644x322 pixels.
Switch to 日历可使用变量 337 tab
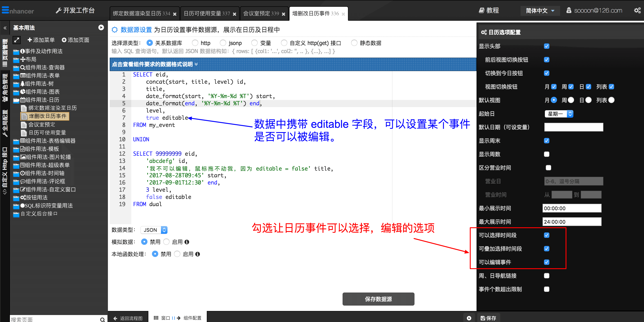(x=207, y=14)
